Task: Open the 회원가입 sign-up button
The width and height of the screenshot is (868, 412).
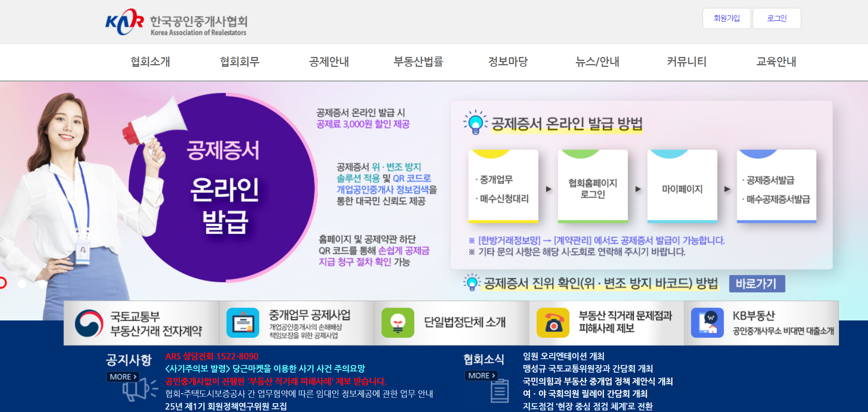Action: pos(726,18)
